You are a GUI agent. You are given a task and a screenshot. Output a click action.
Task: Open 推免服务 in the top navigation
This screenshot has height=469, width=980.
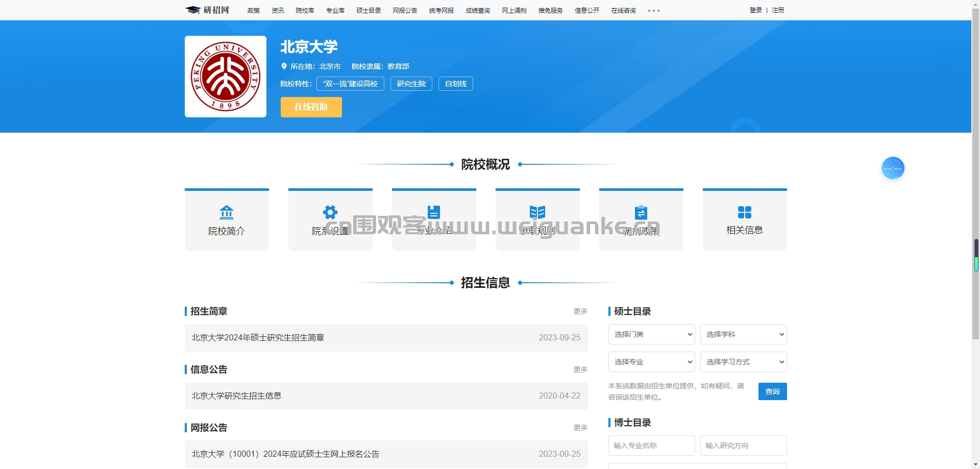click(x=551, y=10)
